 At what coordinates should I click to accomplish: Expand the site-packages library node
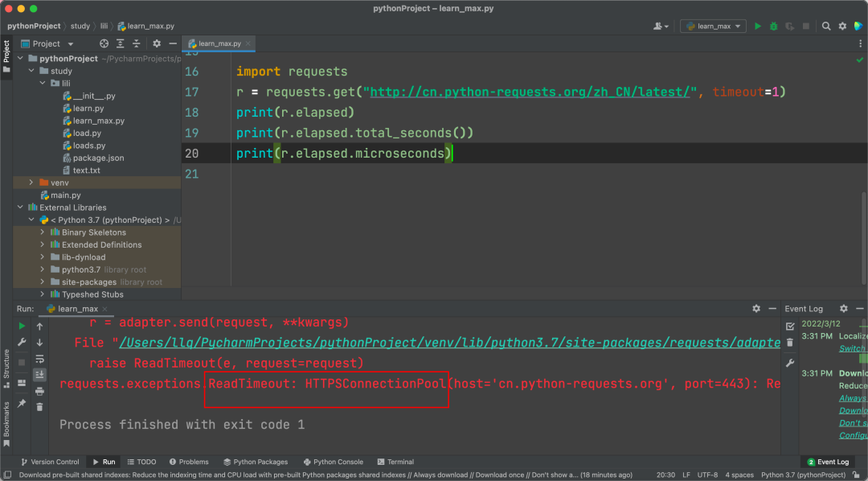[43, 282]
